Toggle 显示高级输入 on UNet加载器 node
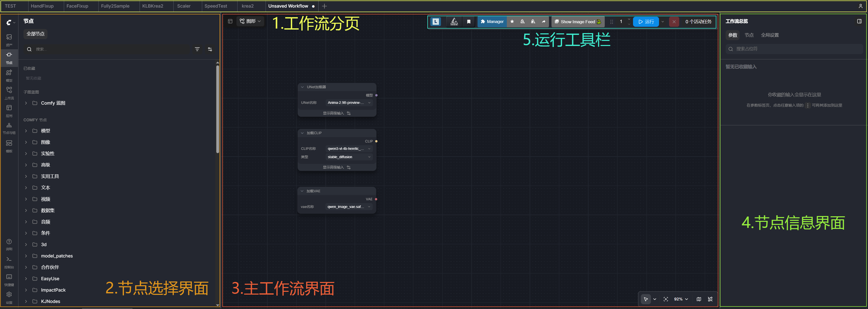 pos(337,113)
